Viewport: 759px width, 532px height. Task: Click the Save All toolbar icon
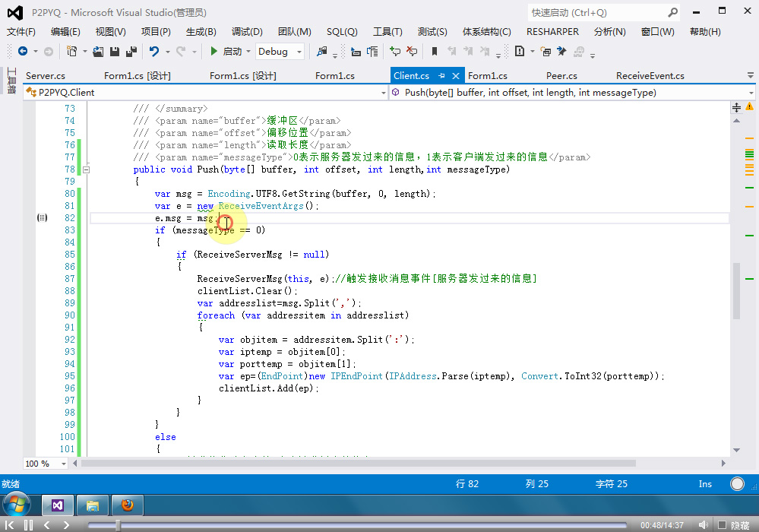(x=131, y=52)
